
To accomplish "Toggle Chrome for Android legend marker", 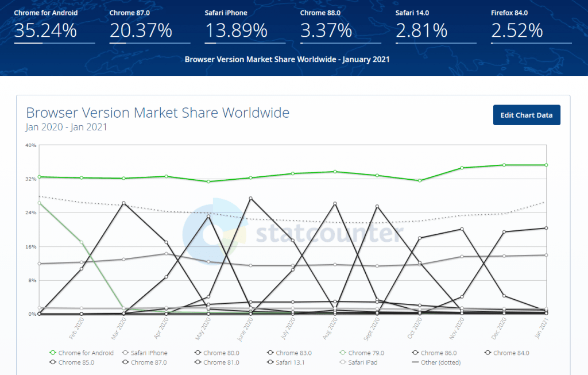I will [x=53, y=353].
